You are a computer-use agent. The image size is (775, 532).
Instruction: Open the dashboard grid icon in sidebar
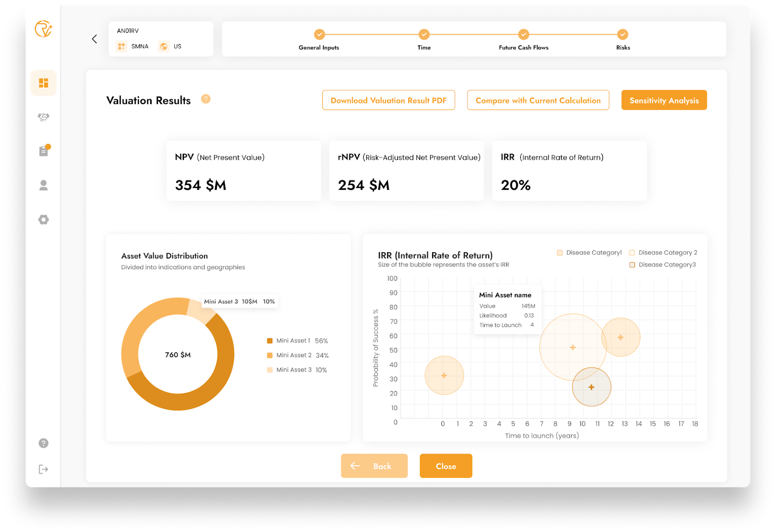[x=44, y=83]
